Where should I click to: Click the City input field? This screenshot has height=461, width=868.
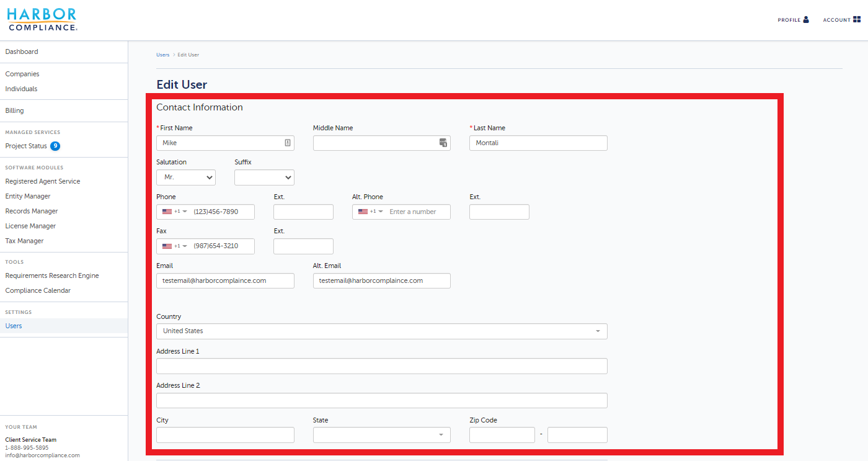click(x=225, y=435)
